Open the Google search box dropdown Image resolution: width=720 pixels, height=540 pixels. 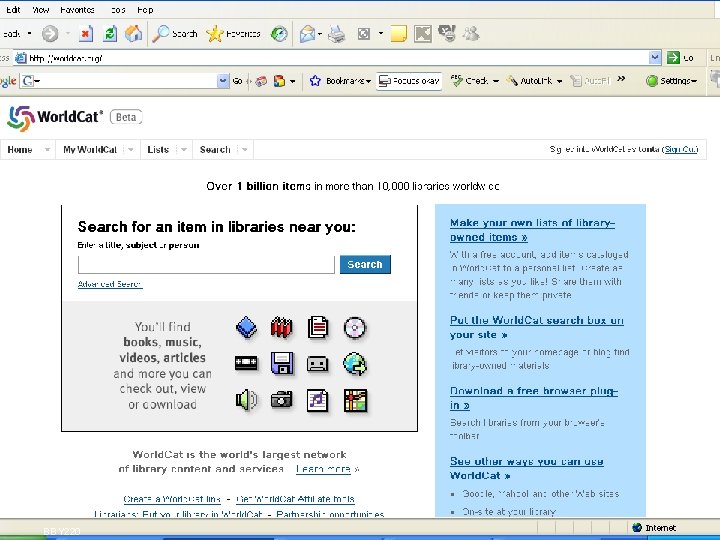click(223, 81)
